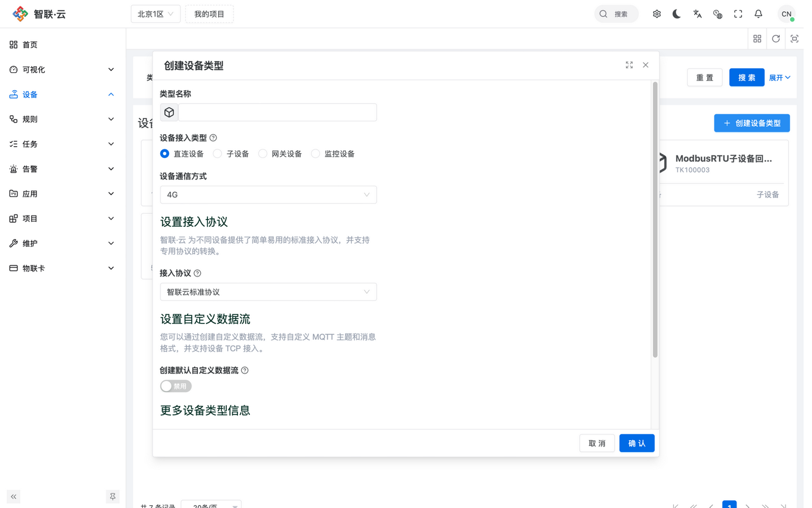Expand 可视化 sidebar menu
The width and height of the screenshot is (812, 508).
click(x=63, y=69)
